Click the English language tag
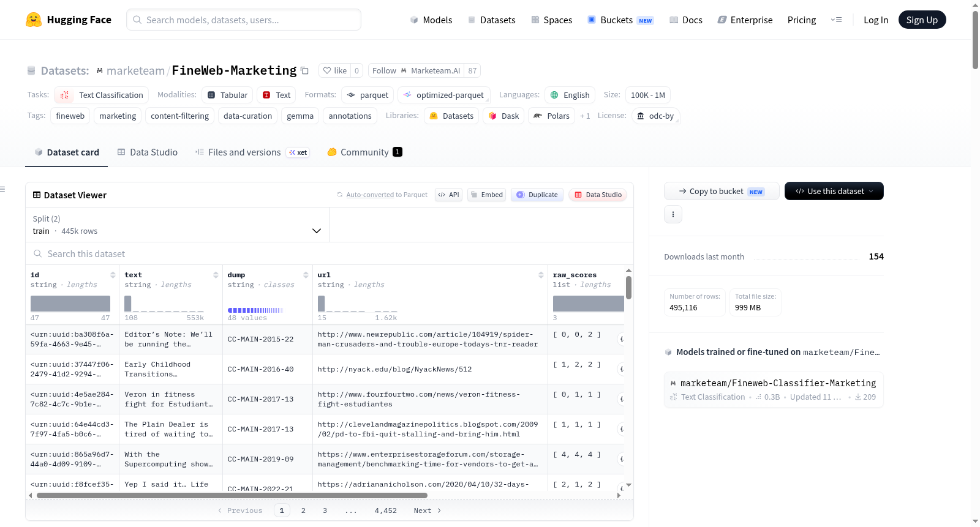Screen dimensions: 980x527 pyautogui.click(x=570, y=95)
